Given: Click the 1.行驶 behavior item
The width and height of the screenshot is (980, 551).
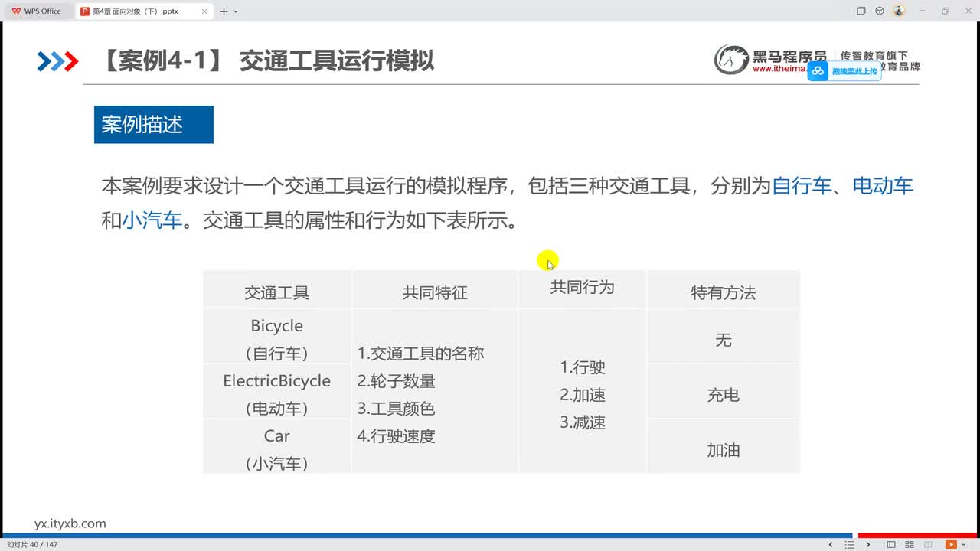Looking at the screenshot, I should point(583,367).
